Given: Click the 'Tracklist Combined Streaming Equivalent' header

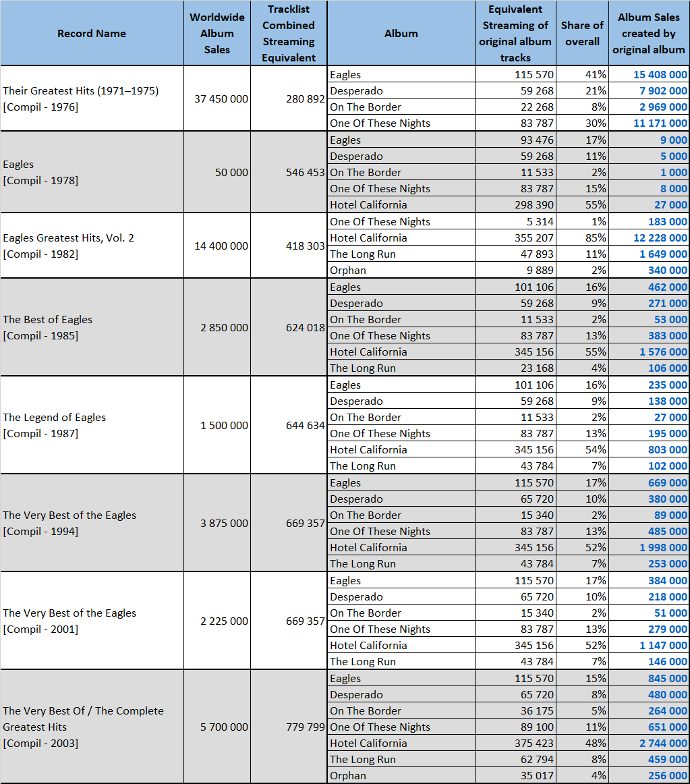Looking at the screenshot, I should 289,34.
